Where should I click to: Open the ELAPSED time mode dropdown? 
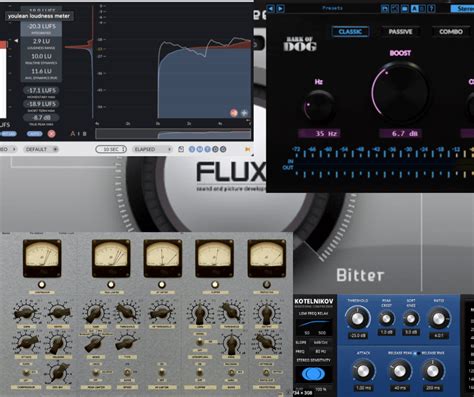(152, 149)
